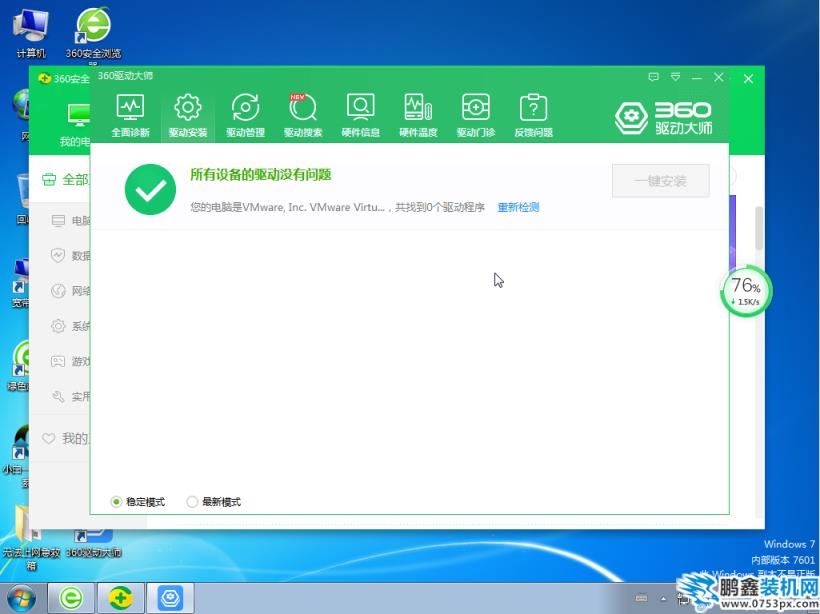Click the keyboard icon in system tray
The width and height of the screenshot is (820, 614).
click(x=642, y=598)
